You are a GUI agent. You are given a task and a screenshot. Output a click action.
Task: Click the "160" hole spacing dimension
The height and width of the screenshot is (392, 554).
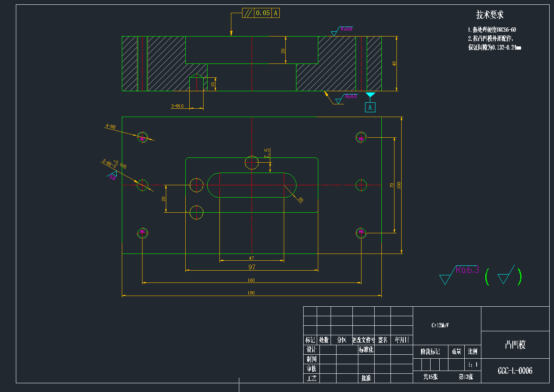(x=251, y=280)
